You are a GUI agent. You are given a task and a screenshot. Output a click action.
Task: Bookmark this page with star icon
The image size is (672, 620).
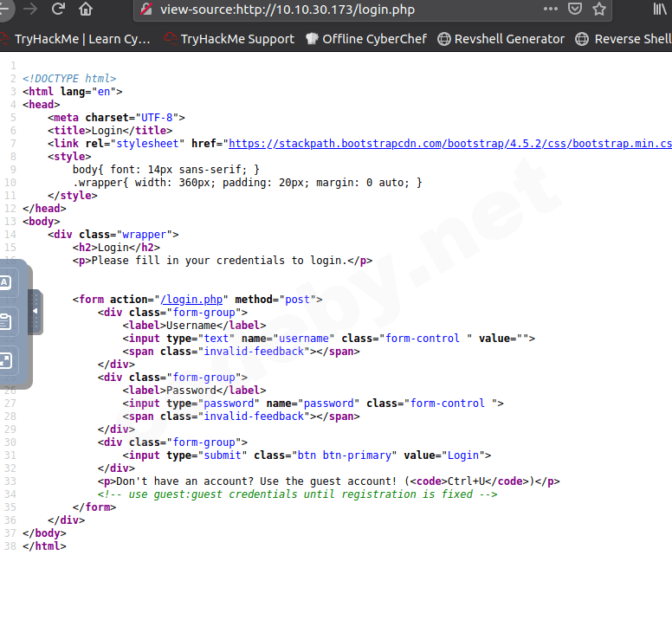point(599,9)
